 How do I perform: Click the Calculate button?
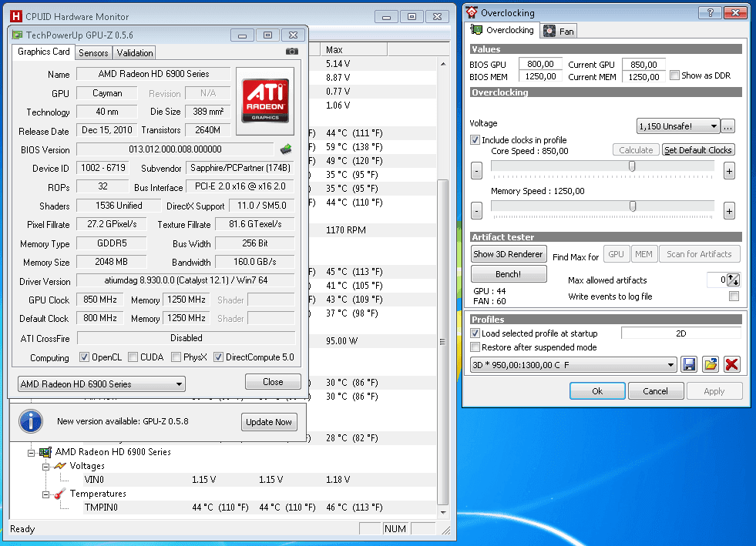[636, 150]
